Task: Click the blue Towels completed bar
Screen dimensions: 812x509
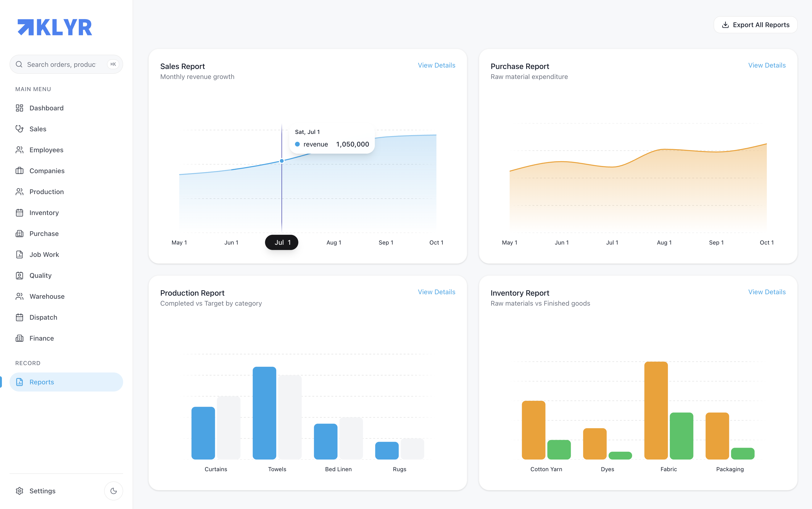Action: click(264, 413)
